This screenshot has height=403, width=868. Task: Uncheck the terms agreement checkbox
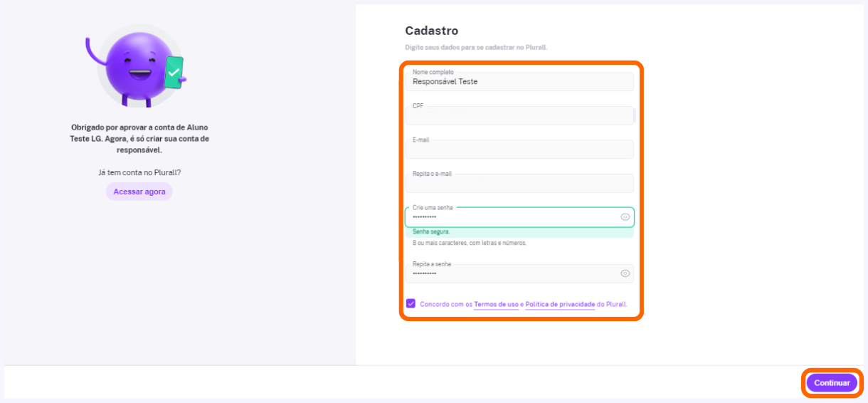coord(411,303)
